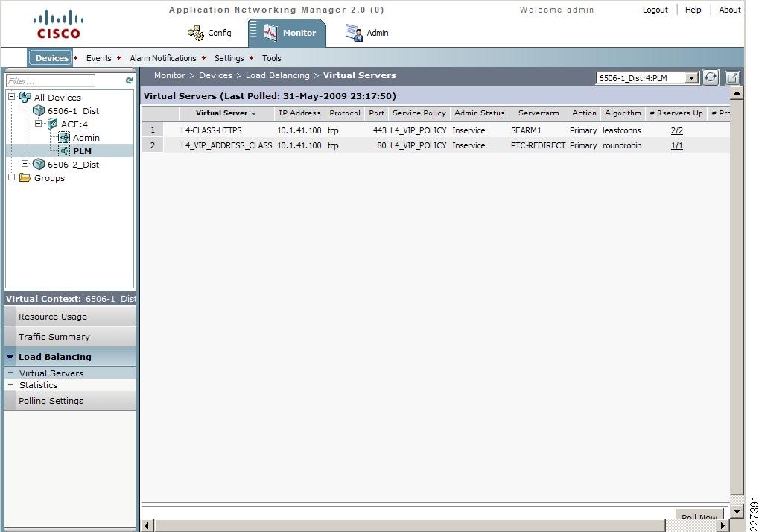Open Polling Settings panel

pos(70,401)
